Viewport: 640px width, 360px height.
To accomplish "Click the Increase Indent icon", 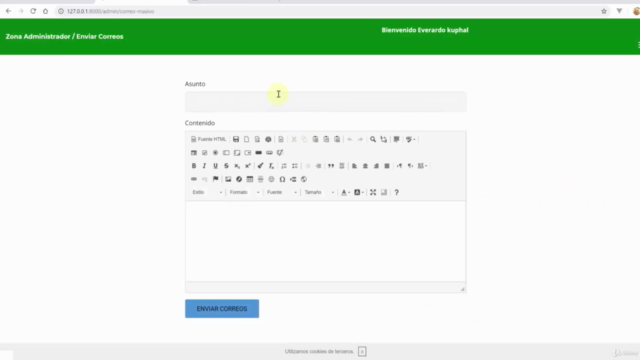I will (x=318, y=166).
